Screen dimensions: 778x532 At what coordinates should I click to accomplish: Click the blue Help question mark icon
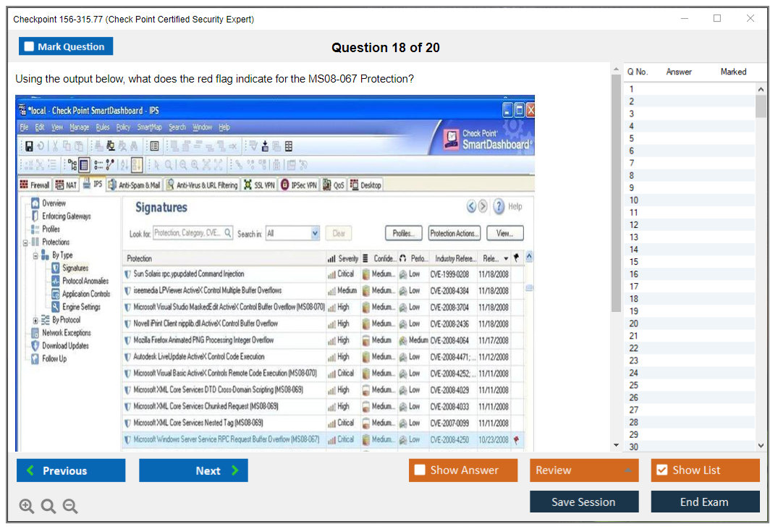[499, 207]
